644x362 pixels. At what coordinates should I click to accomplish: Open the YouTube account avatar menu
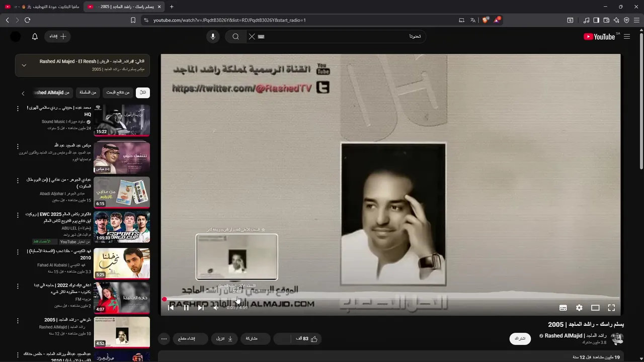[16, 36]
